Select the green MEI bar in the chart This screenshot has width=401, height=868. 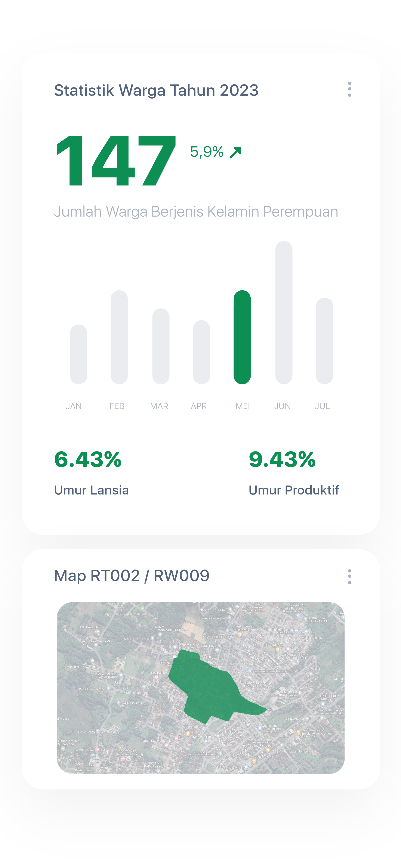[242, 337]
